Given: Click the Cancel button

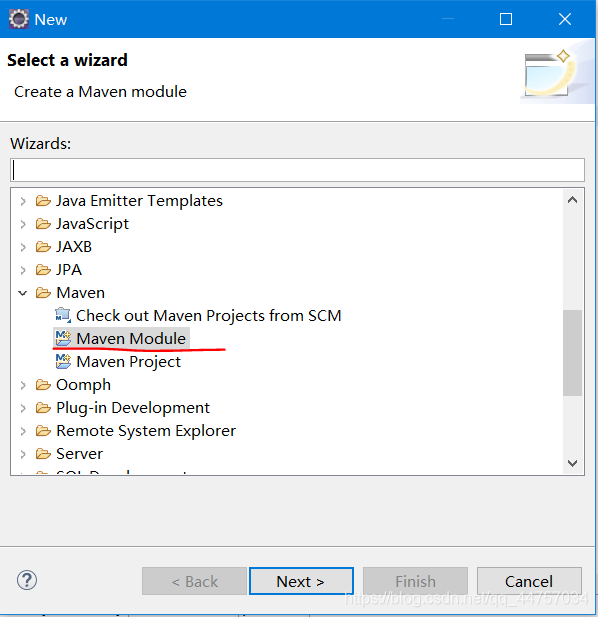Looking at the screenshot, I should pos(529,581).
